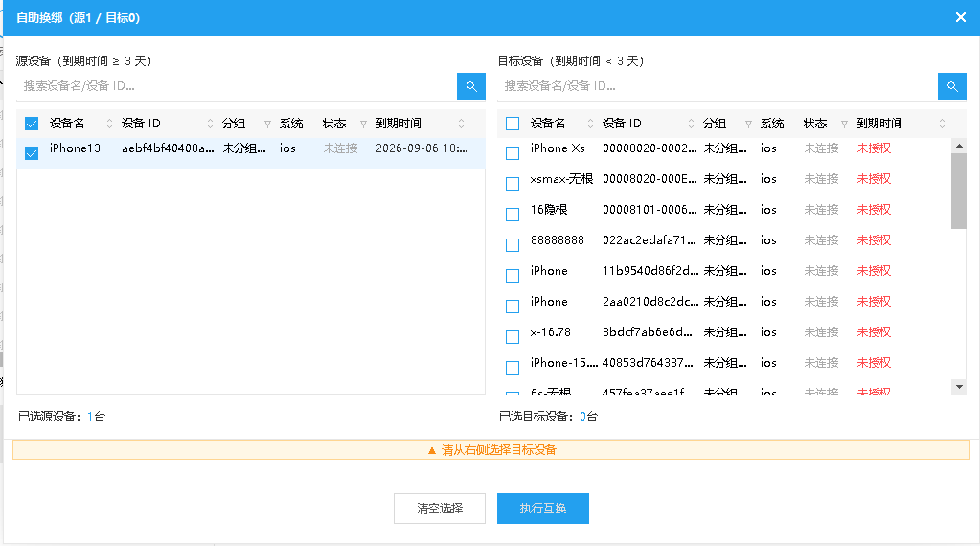Screen dimensions: 980x546
Task: Click device ID 022ac2edafa71 cell
Action: pos(650,239)
